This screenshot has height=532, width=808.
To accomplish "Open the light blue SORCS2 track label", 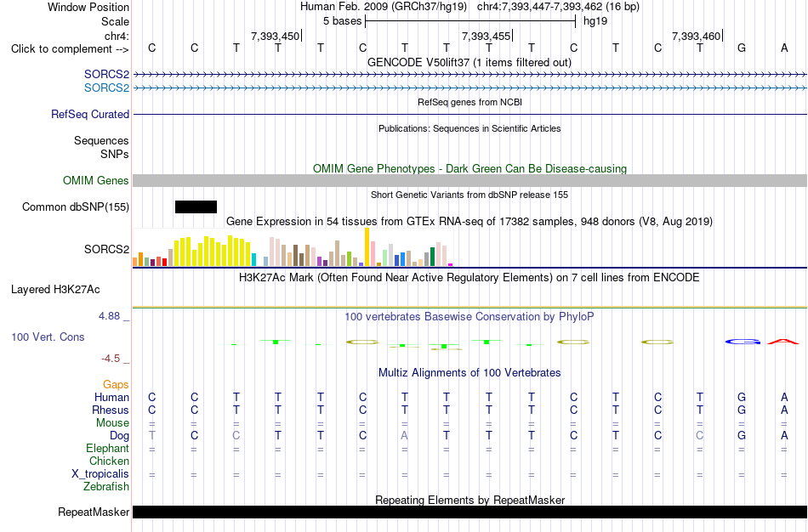I will point(106,88).
